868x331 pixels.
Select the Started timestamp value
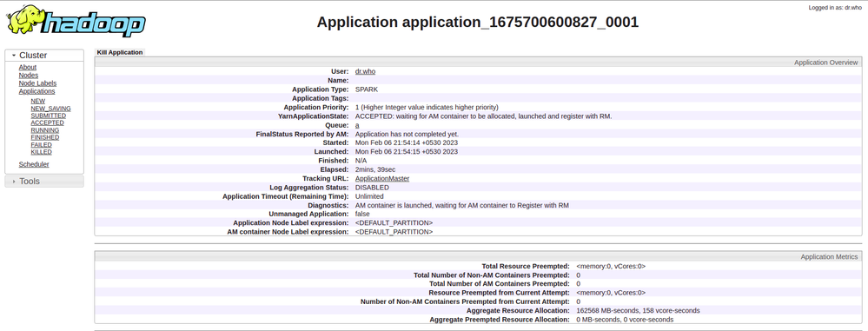click(x=407, y=142)
